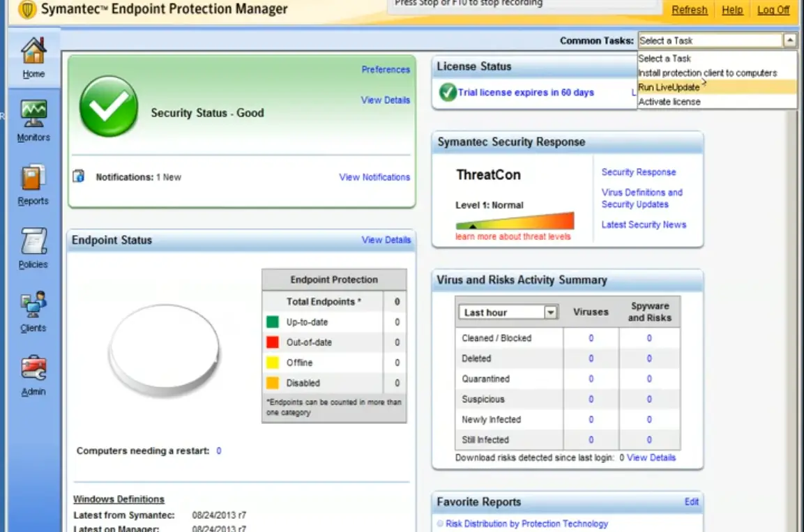Open Security Status Preferences
Viewport: 804px width, 532px height.
(x=386, y=69)
